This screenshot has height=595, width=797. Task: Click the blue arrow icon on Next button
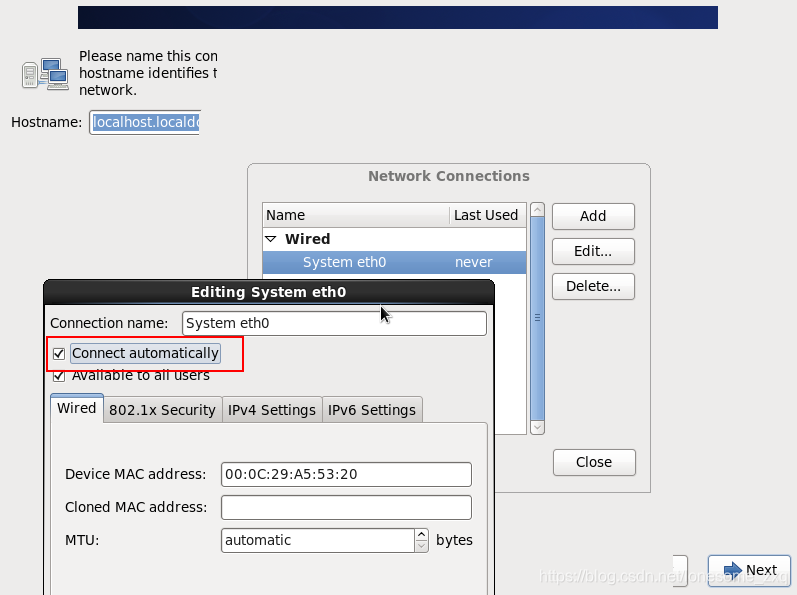[732, 570]
